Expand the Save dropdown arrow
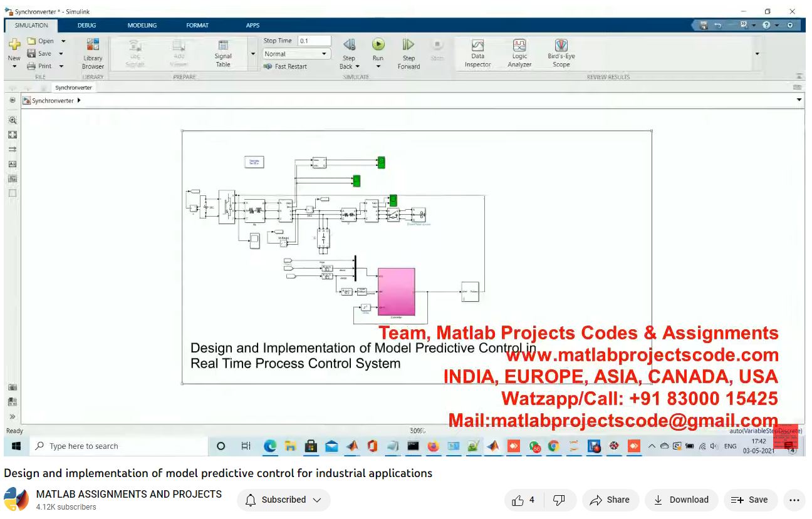This screenshot has height=519, width=812. [61, 54]
